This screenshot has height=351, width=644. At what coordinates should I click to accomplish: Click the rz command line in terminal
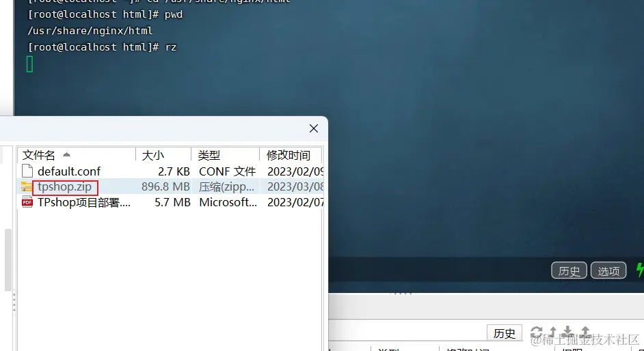103,47
